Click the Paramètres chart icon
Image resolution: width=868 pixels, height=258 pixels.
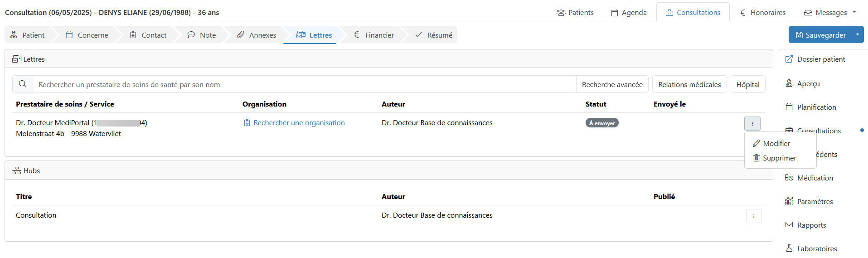coord(789,201)
